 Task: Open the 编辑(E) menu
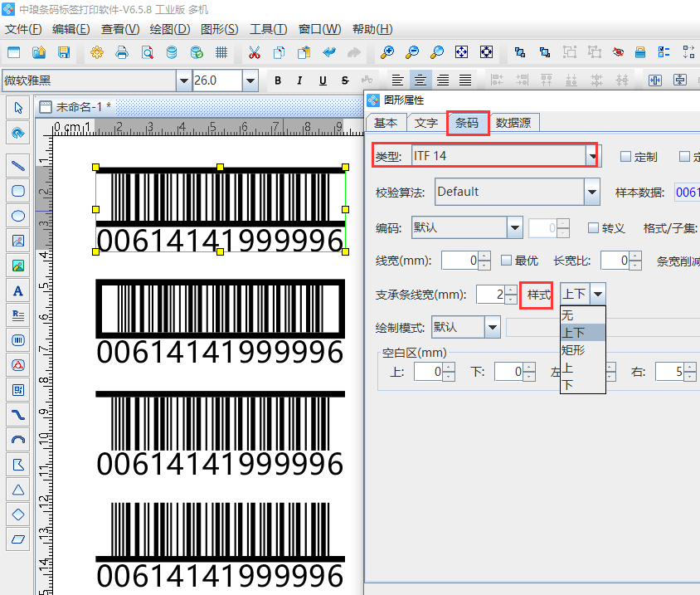pyautogui.click(x=71, y=30)
